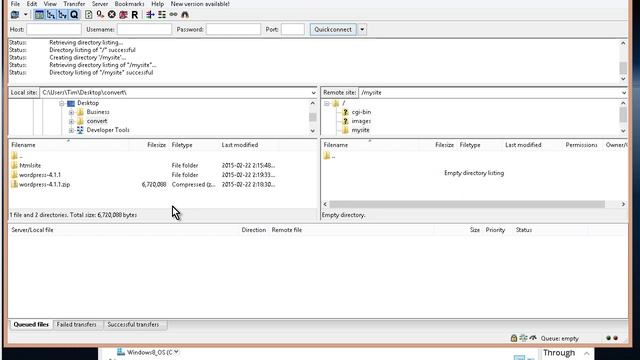
Task: Select the cgi-bin remote folder
Action: tap(361, 112)
